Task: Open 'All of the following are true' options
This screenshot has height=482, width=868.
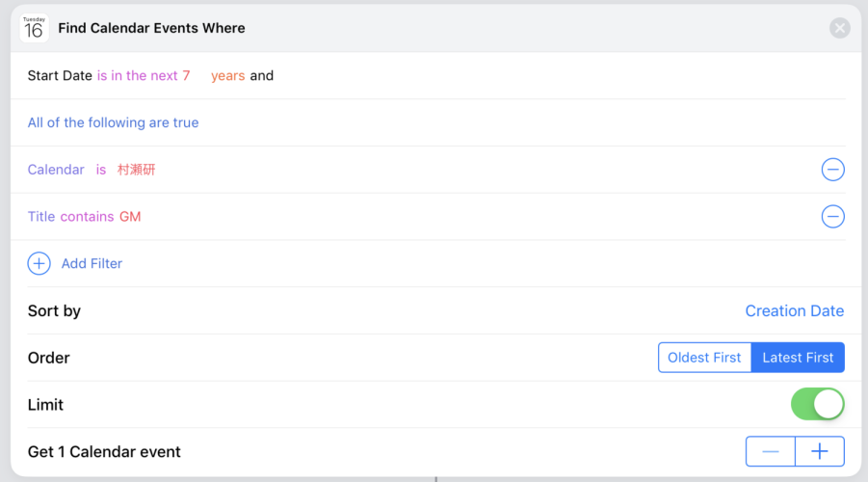Action: pyautogui.click(x=113, y=122)
